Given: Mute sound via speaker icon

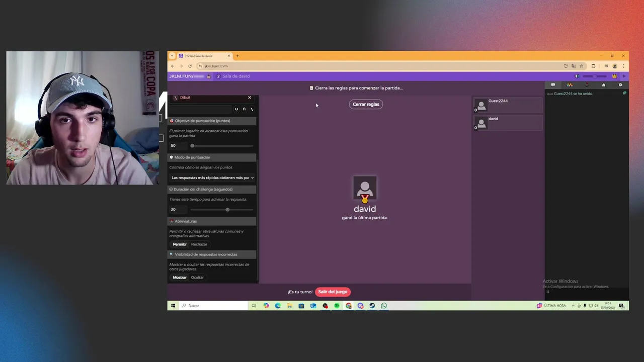Looking at the screenshot, I should tap(577, 76).
